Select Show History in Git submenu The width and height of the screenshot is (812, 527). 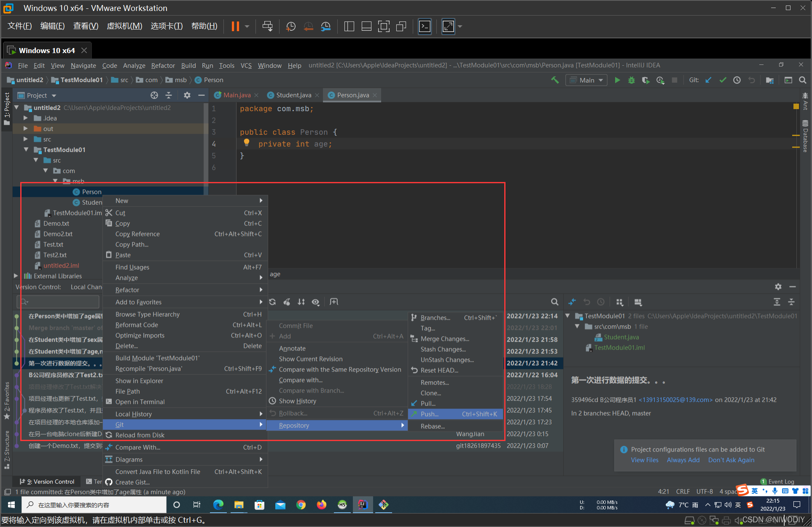click(x=337, y=401)
